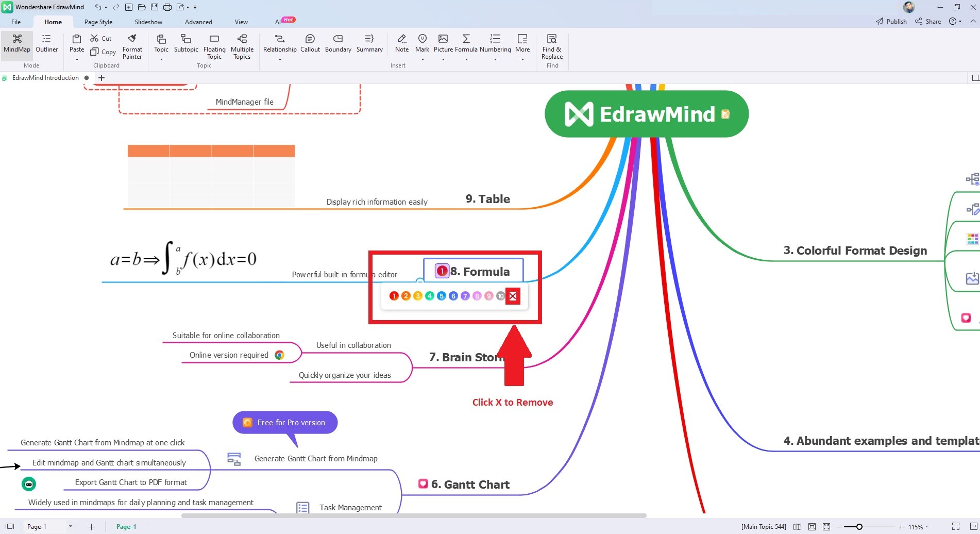
Task: Collapse the 8. Formula branch
Action: click(x=420, y=281)
